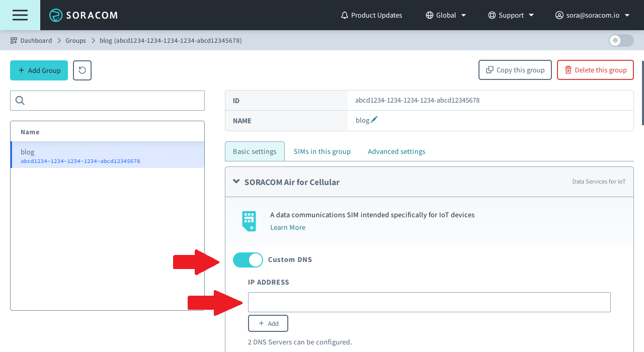Screen dimensions: 644x352
Task: Click the SIM card icon
Action: click(249, 221)
